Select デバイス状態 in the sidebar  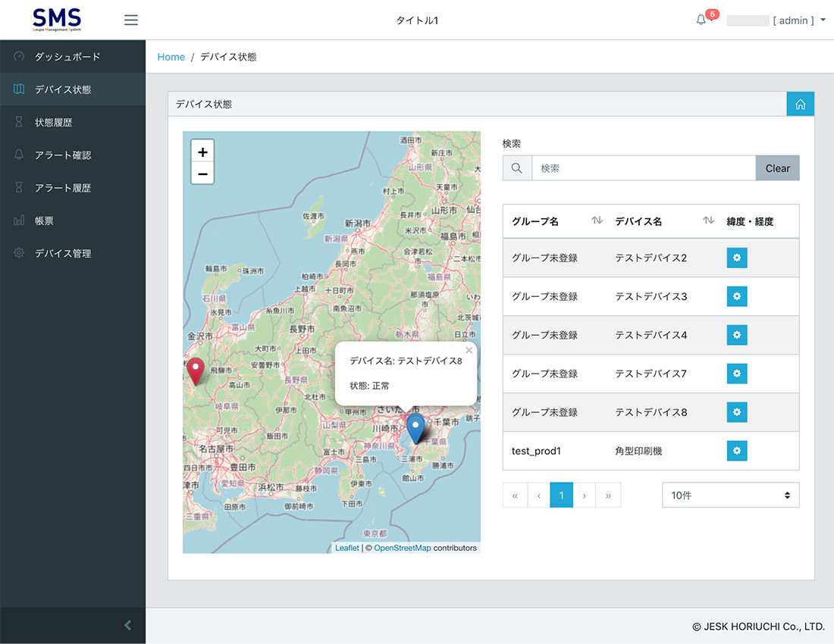point(73,89)
